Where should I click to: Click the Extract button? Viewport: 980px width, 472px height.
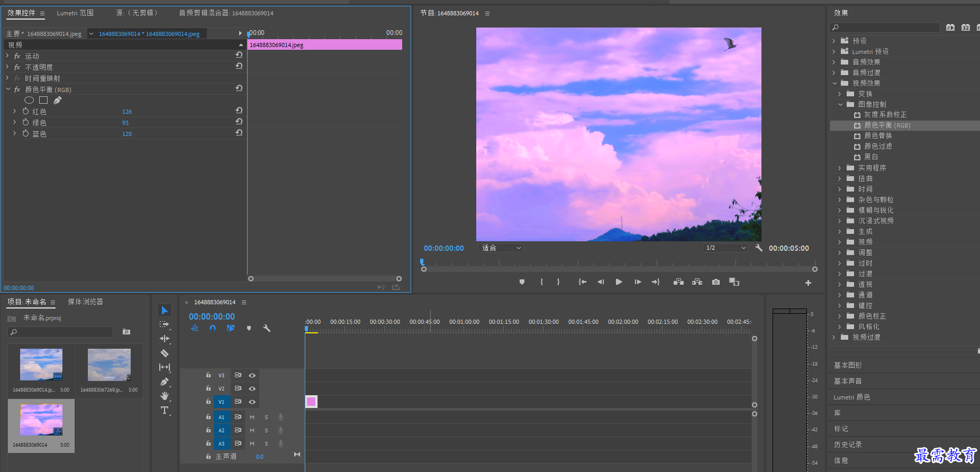click(x=697, y=282)
